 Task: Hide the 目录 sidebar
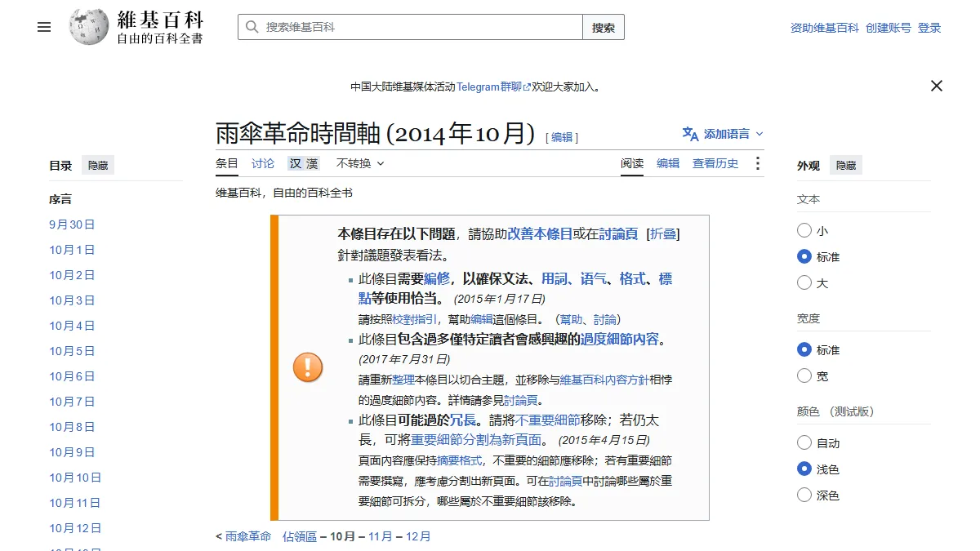pos(98,166)
